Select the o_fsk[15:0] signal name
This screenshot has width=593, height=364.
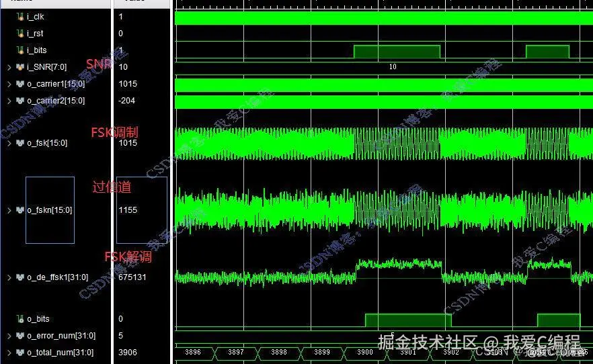click(47, 143)
